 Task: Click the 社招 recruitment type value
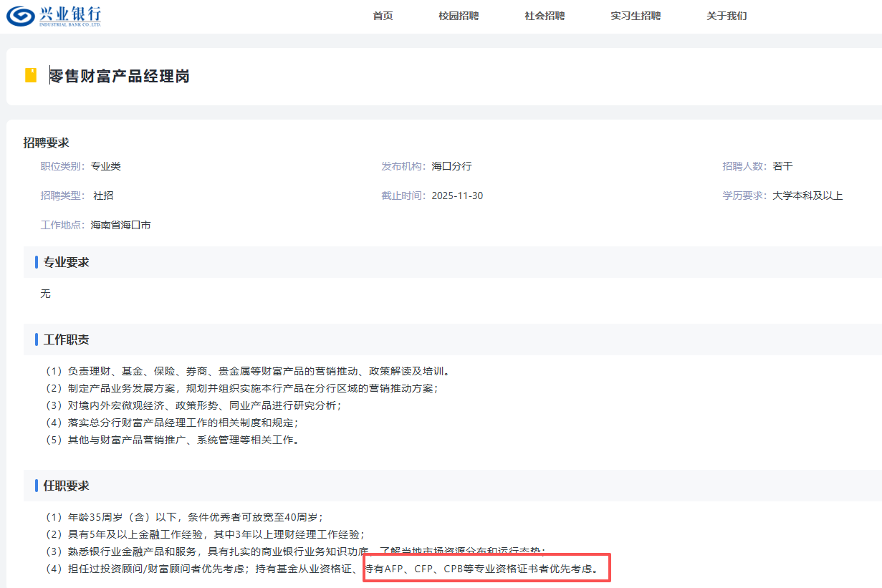point(103,196)
